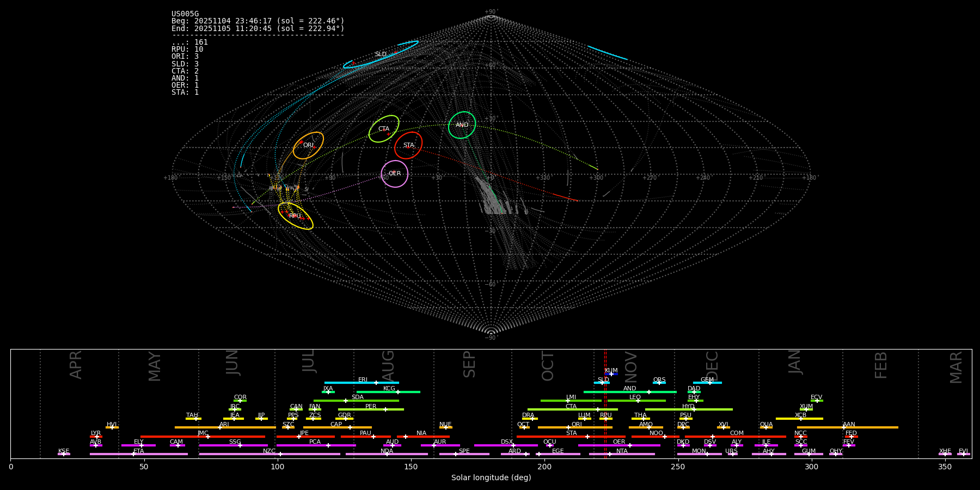Click the APR month label
The image size is (980, 490).
76,365
